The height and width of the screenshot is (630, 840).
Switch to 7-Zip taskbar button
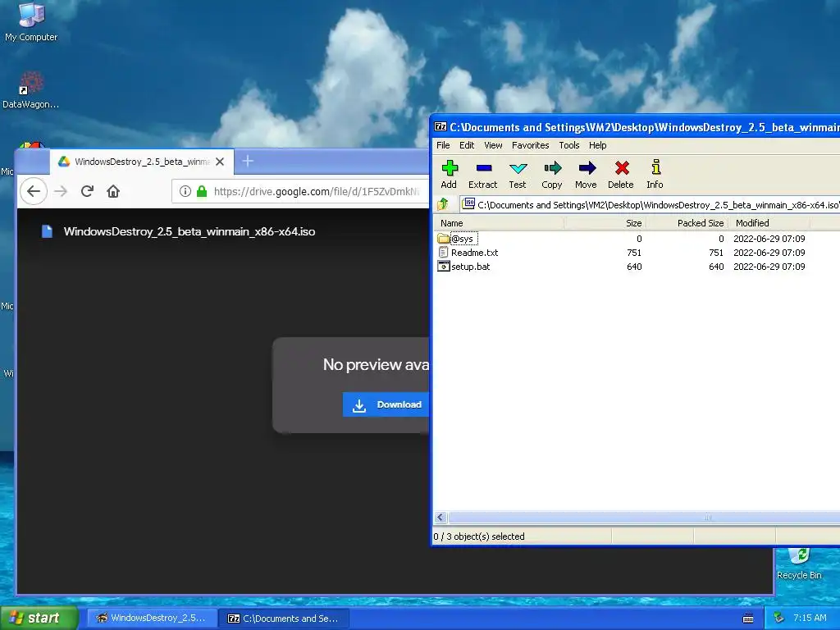pos(285,619)
